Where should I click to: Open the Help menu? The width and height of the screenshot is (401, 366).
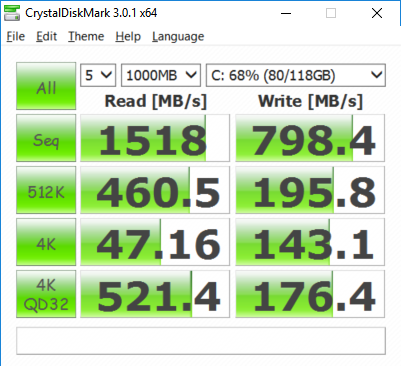tap(128, 36)
